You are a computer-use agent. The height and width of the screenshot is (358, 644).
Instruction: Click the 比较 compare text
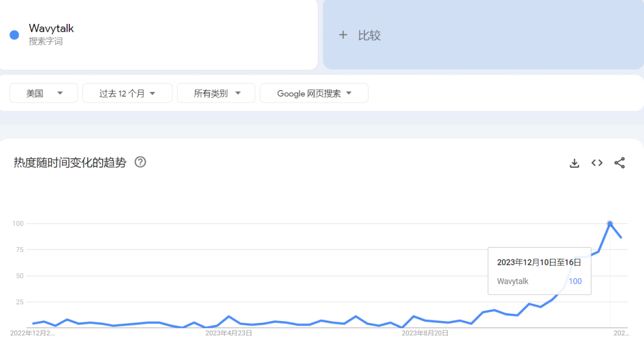pos(369,35)
